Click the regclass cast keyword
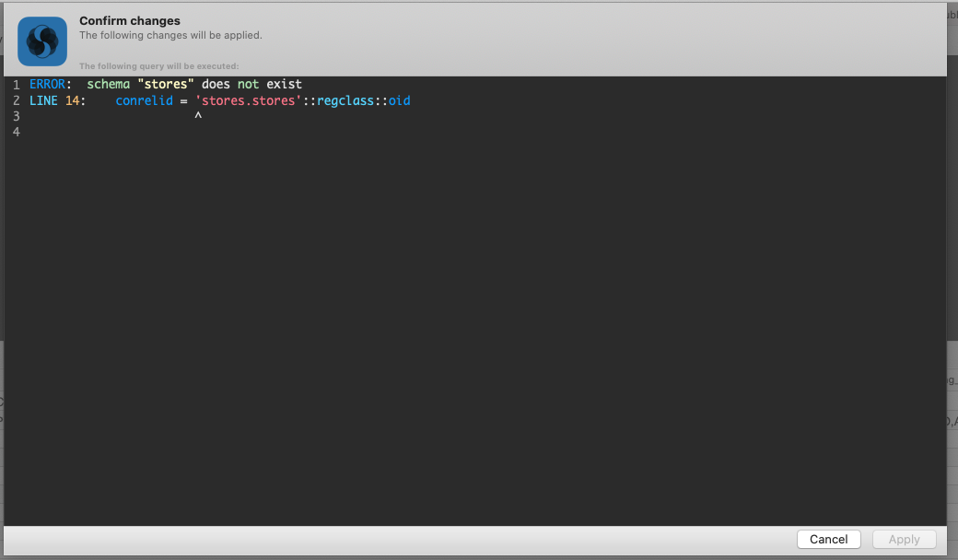 [345, 100]
